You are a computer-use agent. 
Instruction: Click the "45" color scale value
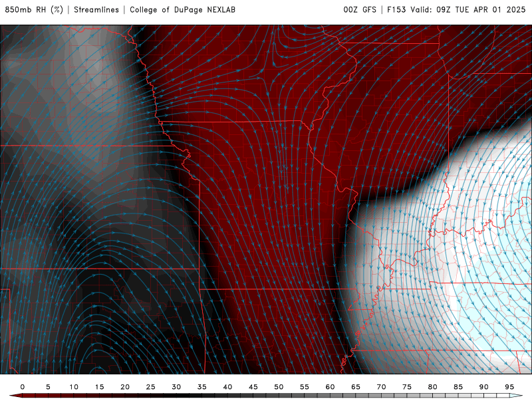(253, 387)
